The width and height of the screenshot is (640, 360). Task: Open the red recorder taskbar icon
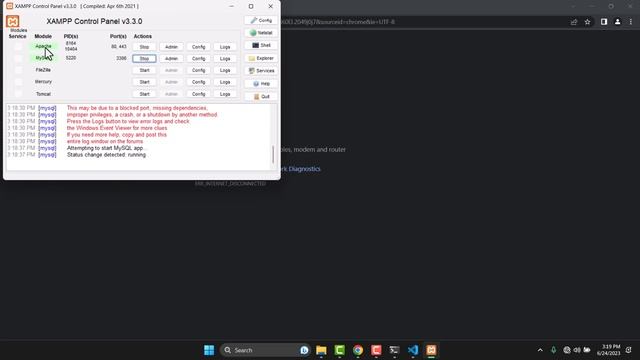[376, 350]
